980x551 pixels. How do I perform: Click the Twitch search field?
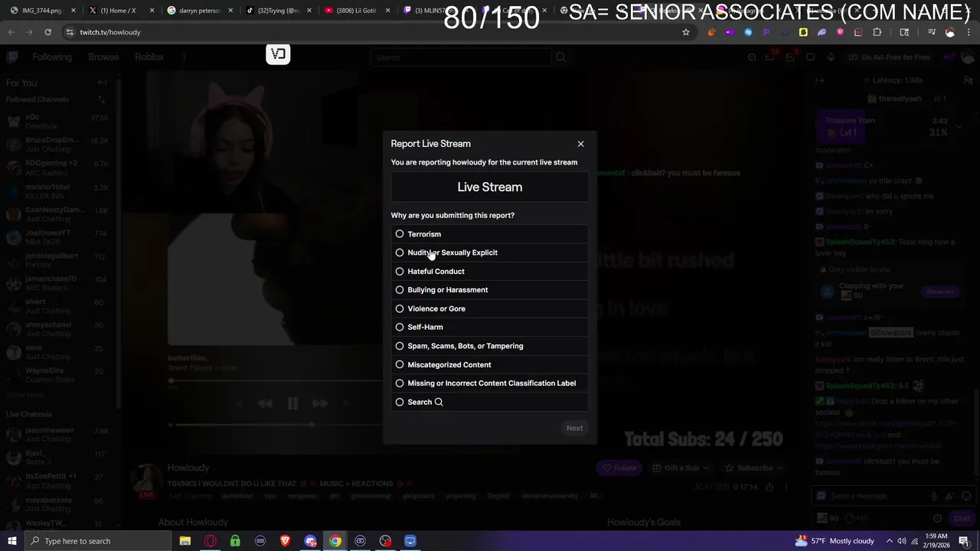(x=461, y=57)
